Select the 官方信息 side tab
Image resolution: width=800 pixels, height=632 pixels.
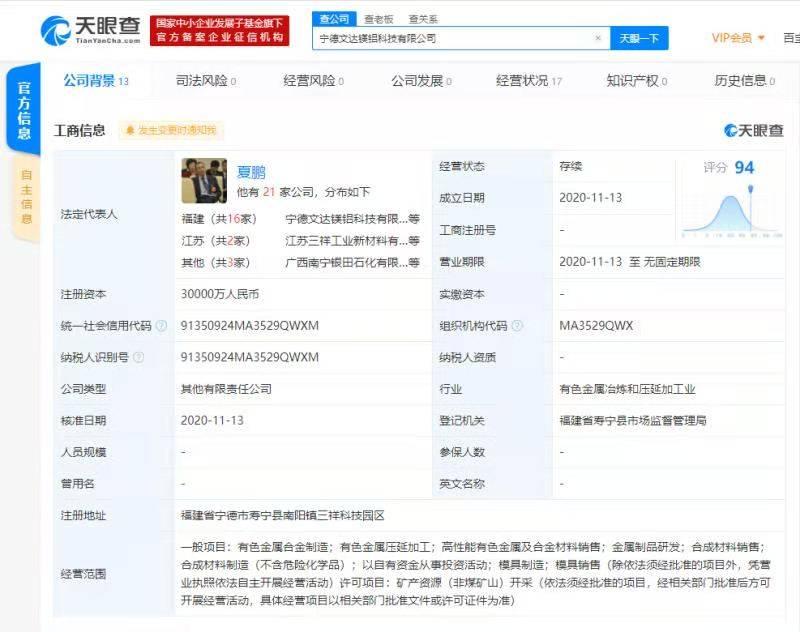coord(23,110)
